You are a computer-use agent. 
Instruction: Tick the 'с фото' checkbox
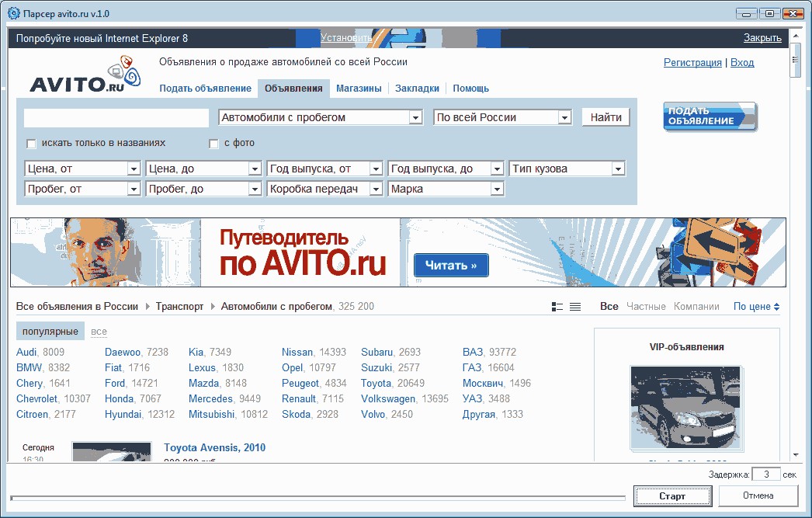coord(213,144)
